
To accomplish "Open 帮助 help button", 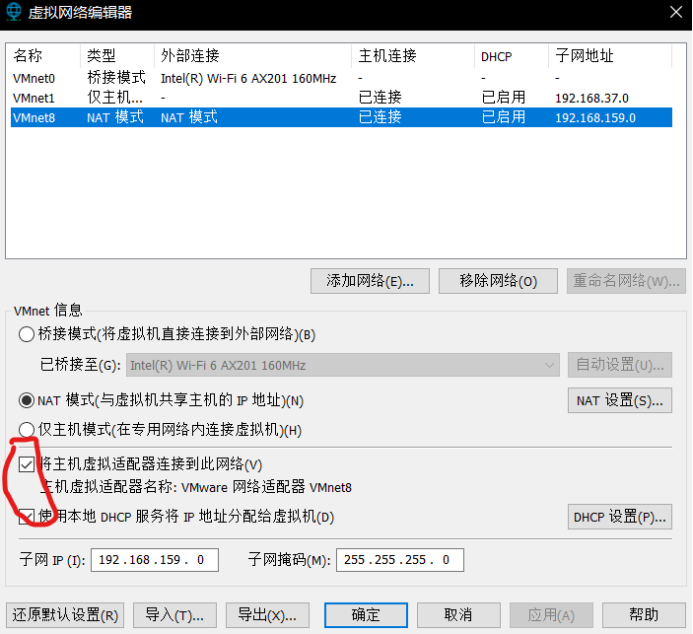I will pyautogui.click(x=644, y=615).
